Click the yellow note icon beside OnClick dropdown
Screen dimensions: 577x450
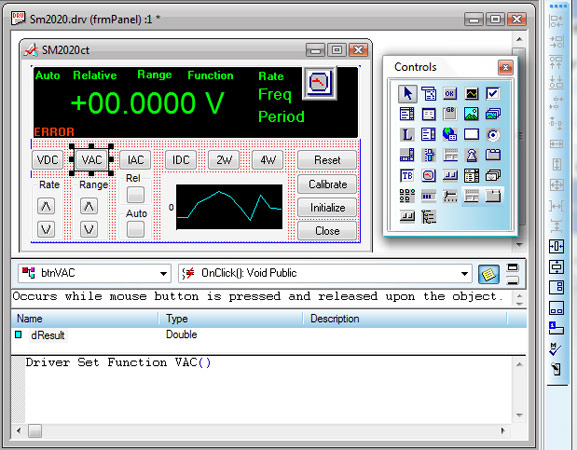point(488,274)
